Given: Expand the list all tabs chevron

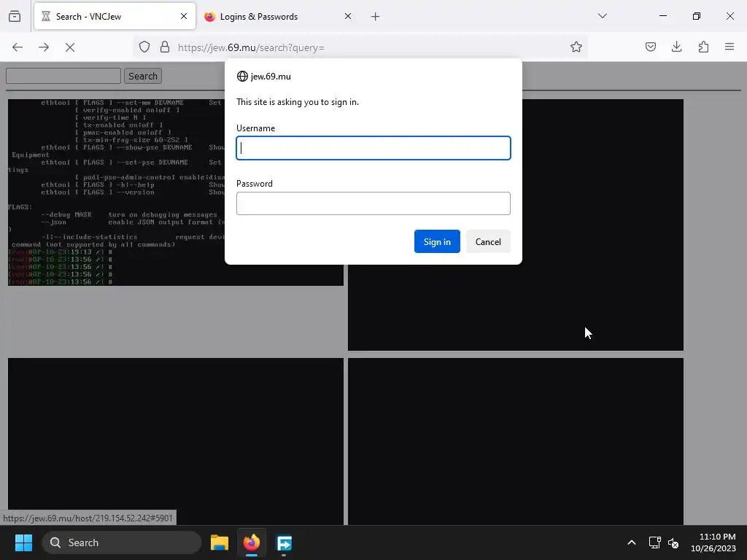Looking at the screenshot, I should pyautogui.click(x=603, y=16).
